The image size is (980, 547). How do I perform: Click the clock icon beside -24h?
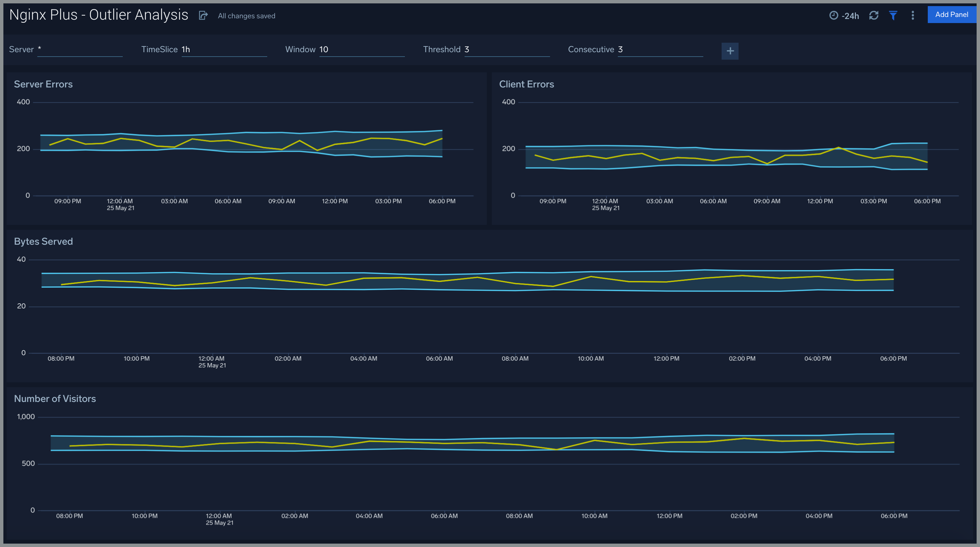[833, 15]
